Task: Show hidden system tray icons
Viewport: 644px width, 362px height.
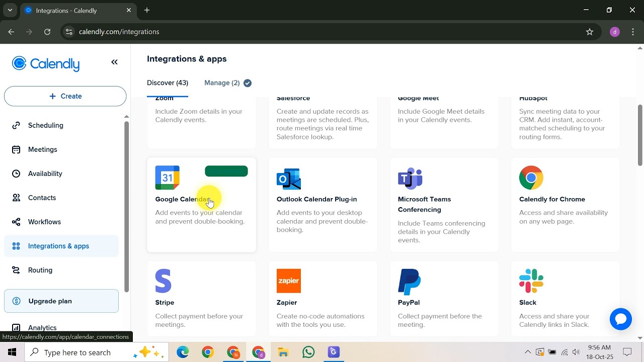Action: click(x=527, y=352)
